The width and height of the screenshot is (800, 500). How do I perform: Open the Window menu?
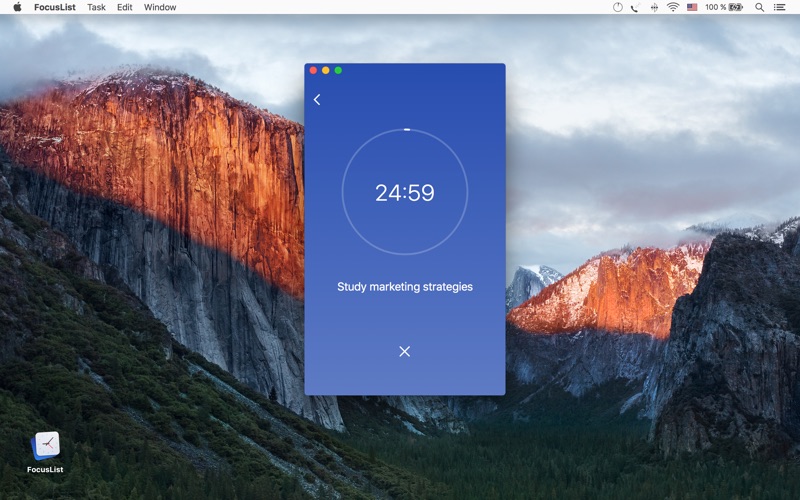tap(160, 7)
